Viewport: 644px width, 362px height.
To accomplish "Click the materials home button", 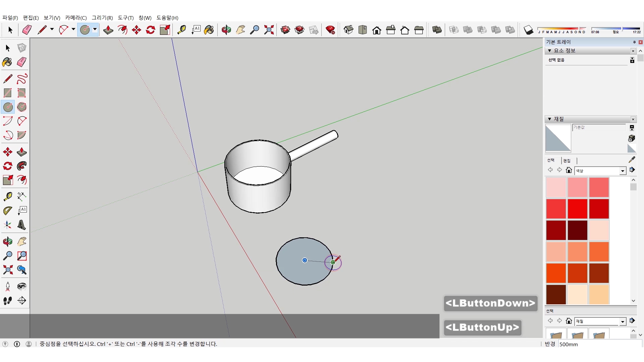I will 569,170.
